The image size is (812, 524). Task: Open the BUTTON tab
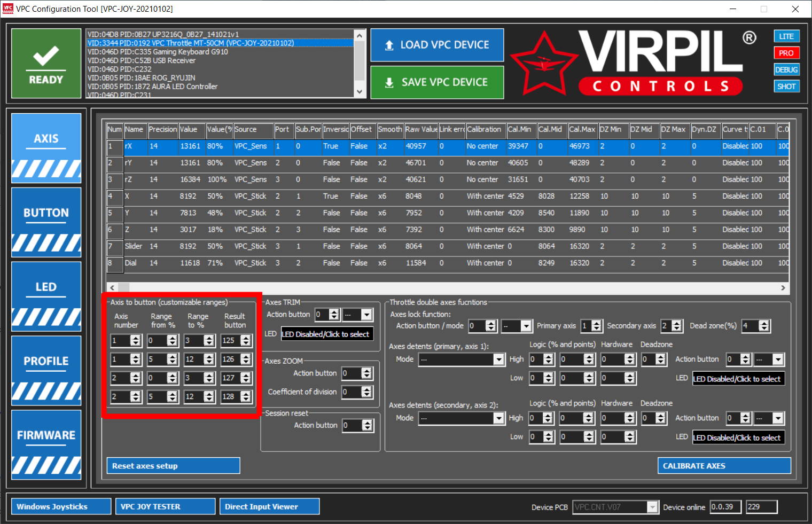pos(46,222)
